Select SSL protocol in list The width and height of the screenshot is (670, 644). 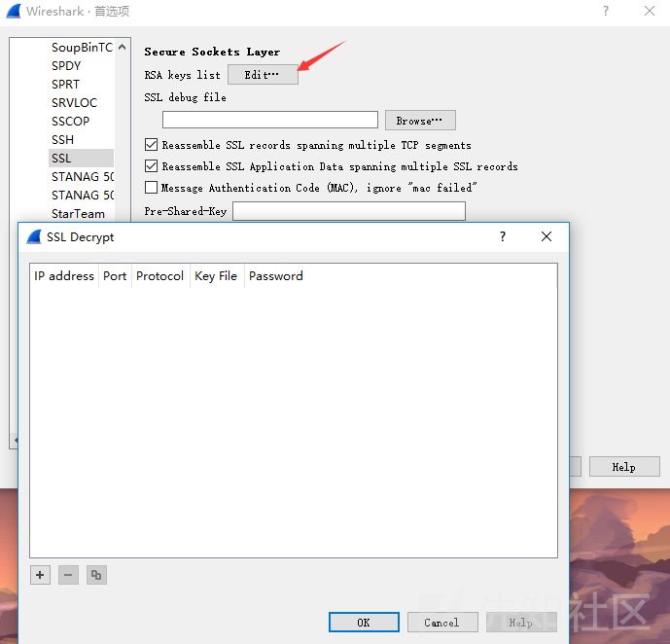coord(82,159)
